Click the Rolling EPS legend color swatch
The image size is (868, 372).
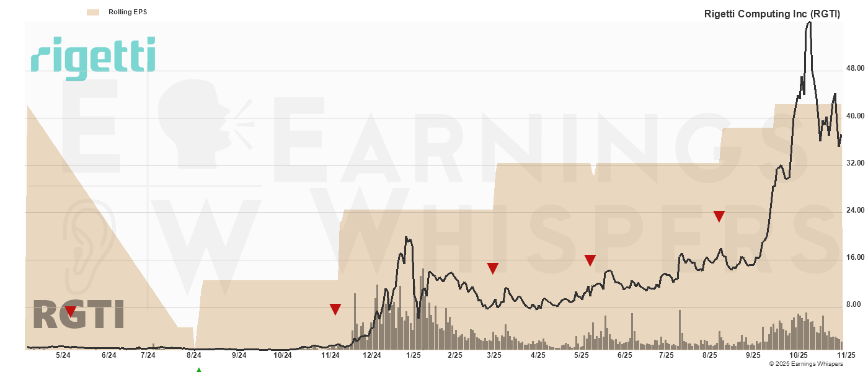(x=93, y=12)
